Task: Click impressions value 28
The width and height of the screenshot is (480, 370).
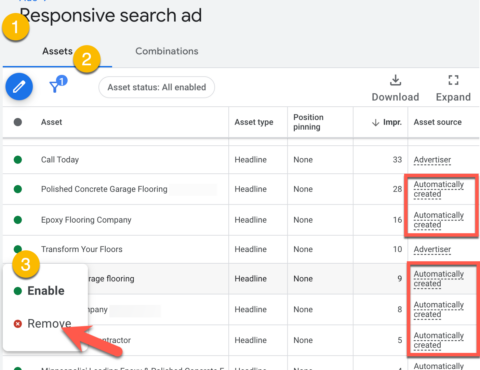Action: coord(397,189)
